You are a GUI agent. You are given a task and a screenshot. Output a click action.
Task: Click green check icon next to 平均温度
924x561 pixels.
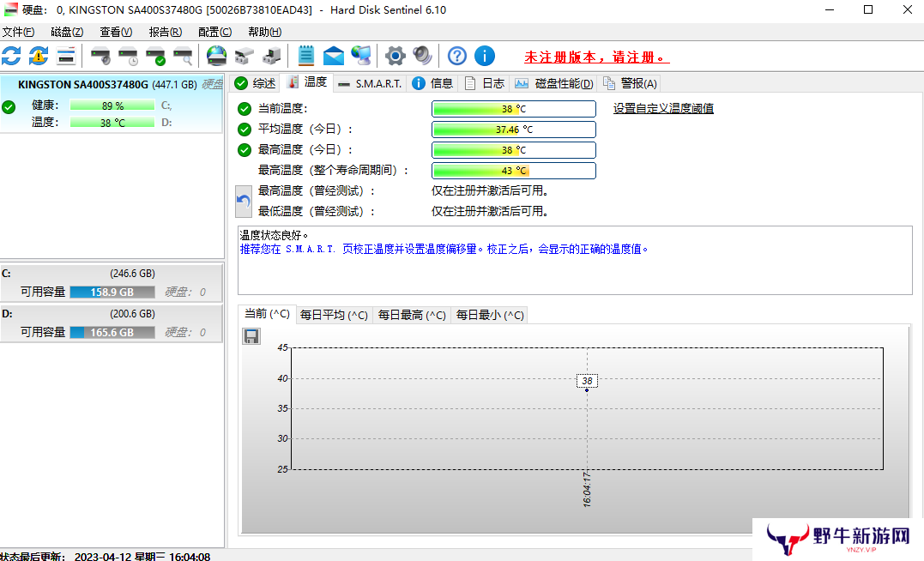point(245,130)
